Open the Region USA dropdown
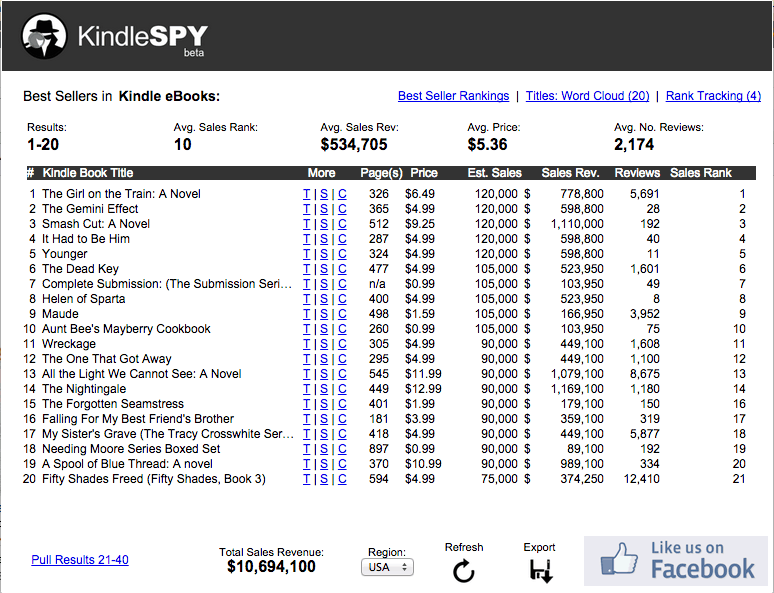The height and width of the screenshot is (593, 774). 387,567
